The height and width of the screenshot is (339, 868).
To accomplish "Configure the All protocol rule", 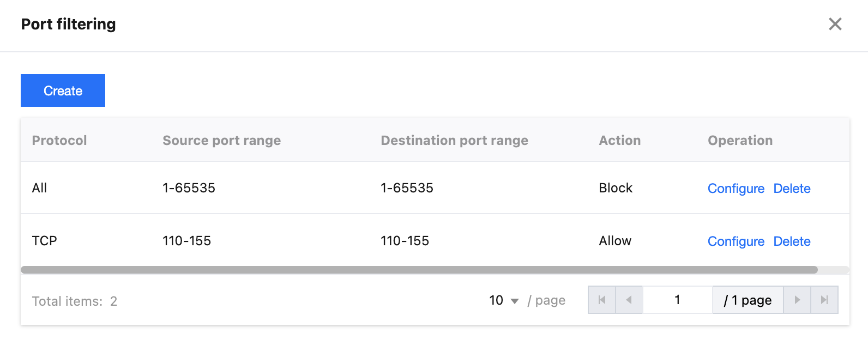I will tap(736, 189).
